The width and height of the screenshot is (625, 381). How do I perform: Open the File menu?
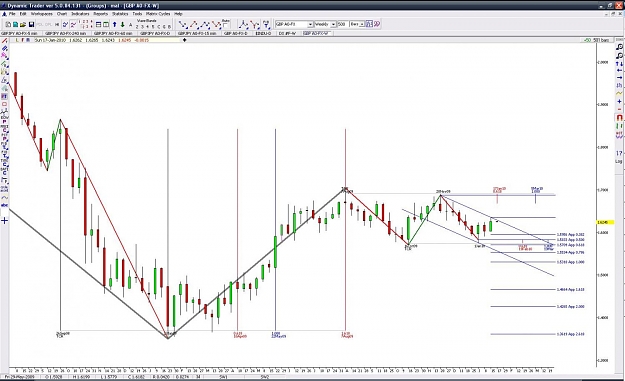coord(12,14)
